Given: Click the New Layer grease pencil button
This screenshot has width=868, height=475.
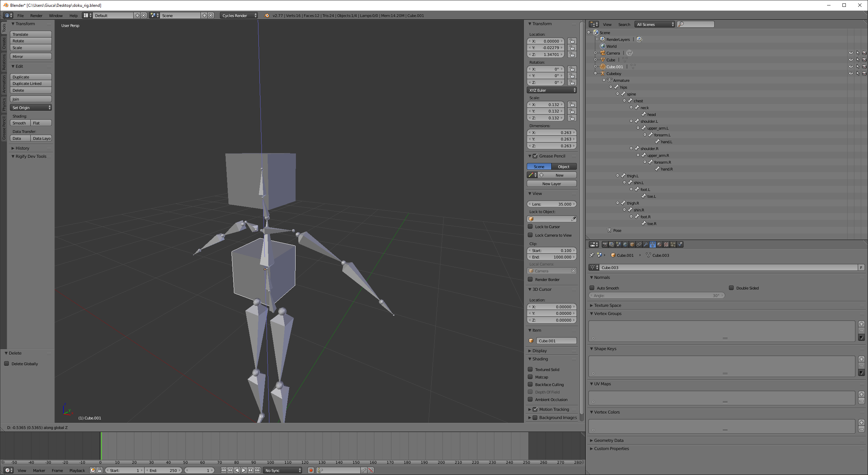Looking at the screenshot, I should click(x=551, y=183).
